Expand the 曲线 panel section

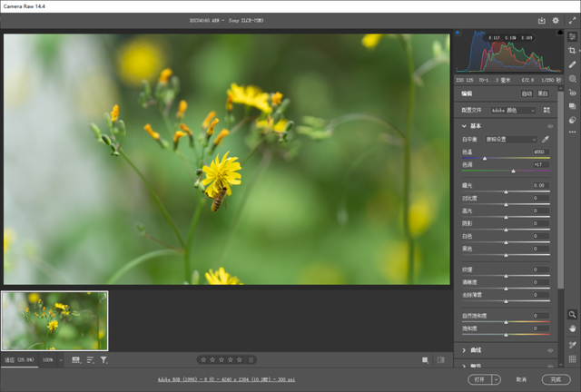(x=465, y=349)
